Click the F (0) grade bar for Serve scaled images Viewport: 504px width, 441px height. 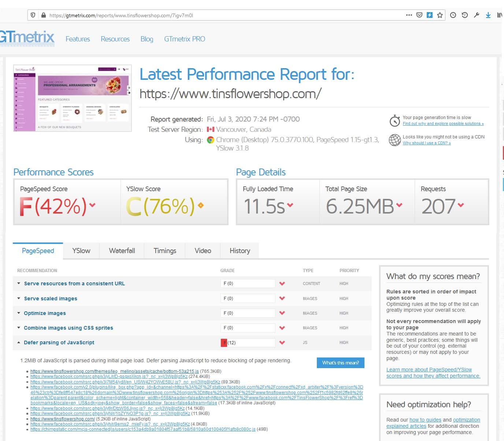(x=248, y=299)
